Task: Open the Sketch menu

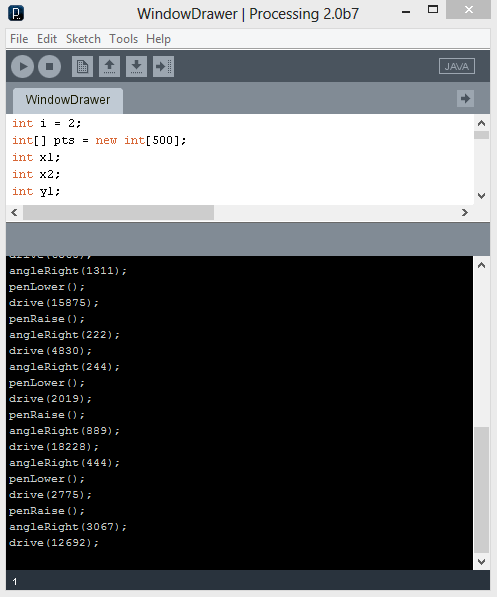Action: [x=83, y=39]
